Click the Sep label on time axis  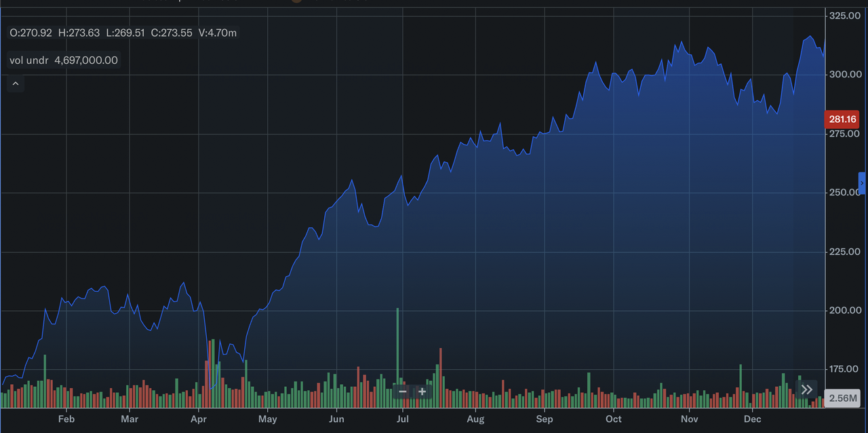[x=544, y=419]
